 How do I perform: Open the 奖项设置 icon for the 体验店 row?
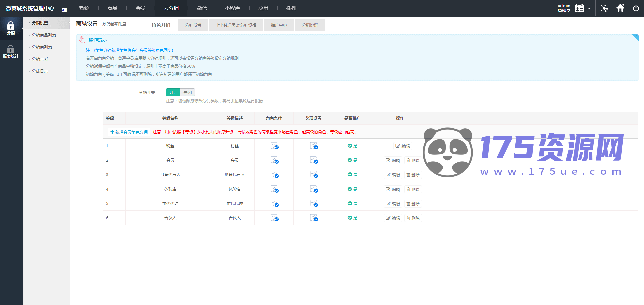click(x=314, y=189)
